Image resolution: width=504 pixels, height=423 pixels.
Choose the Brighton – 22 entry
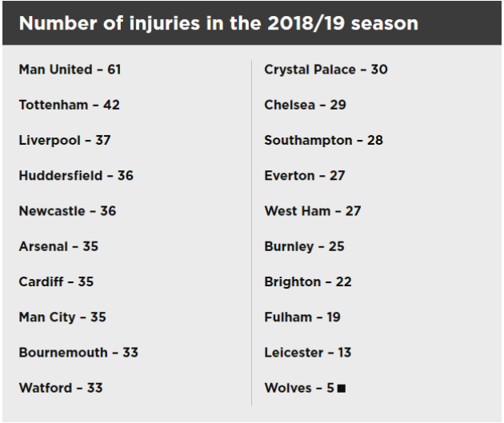click(307, 281)
